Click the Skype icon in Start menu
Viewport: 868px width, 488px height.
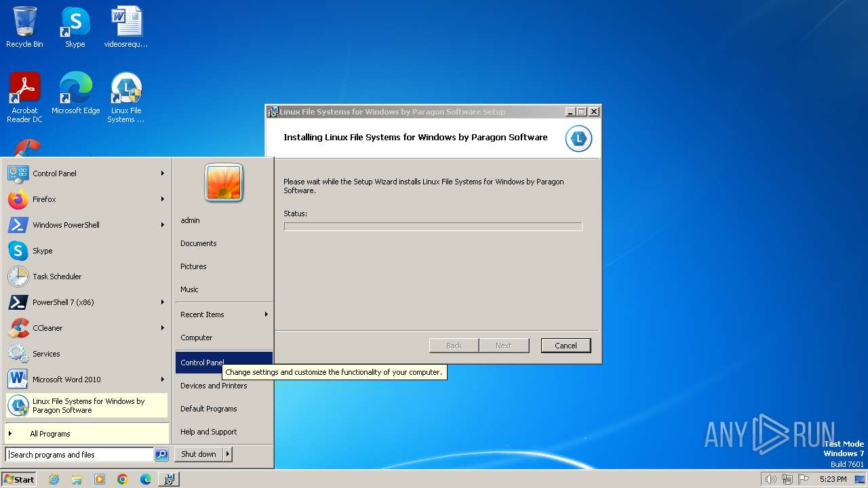tap(18, 251)
